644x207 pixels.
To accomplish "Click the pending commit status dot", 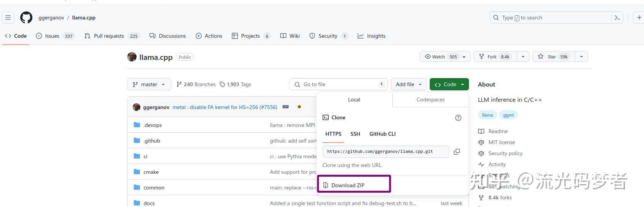I will click(299, 107).
